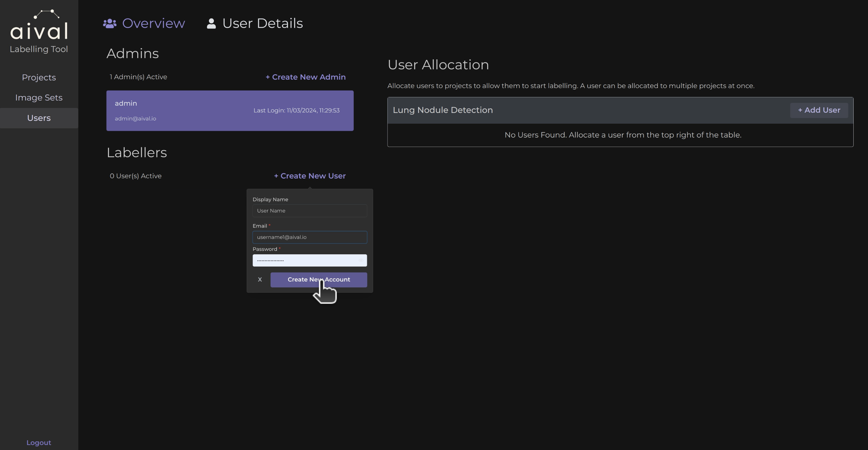Click the admin@aival.io email text
Viewport: 868px width, 450px height.
[136, 119]
